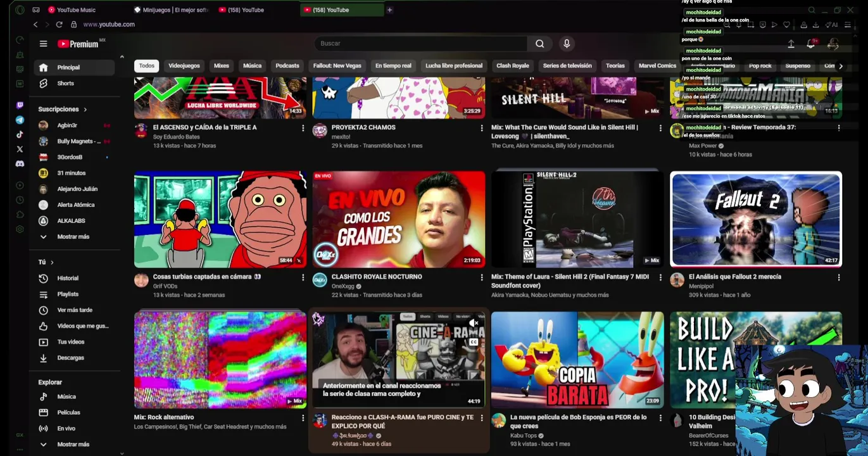Open the Alerta Atómica subscription channel

pyautogui.click(x=75, y=205)
